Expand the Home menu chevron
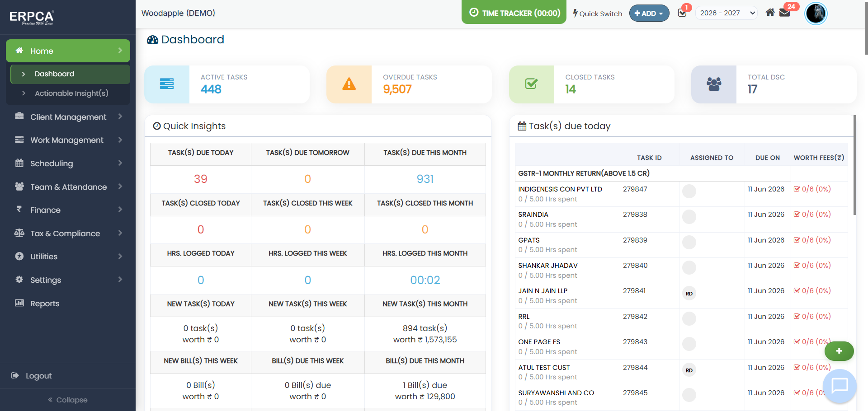Screen dimensions: 868x411 120,51
